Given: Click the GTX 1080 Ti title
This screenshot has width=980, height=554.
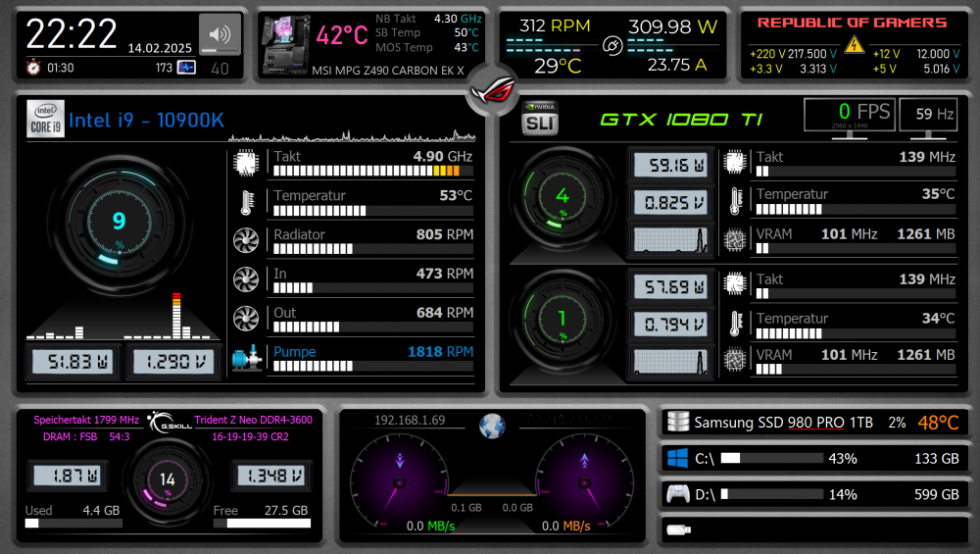Looking at the screenshot, I should point(681,120).
